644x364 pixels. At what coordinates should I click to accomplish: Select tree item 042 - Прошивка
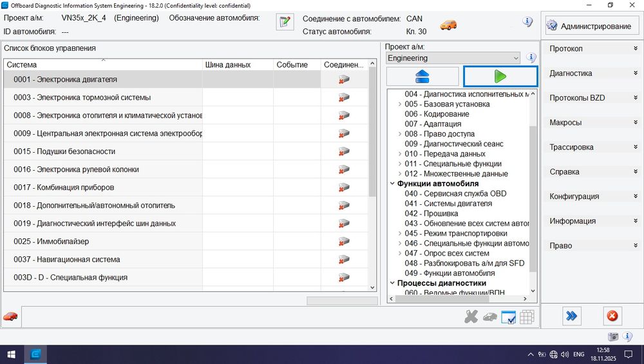pos(431,213)
